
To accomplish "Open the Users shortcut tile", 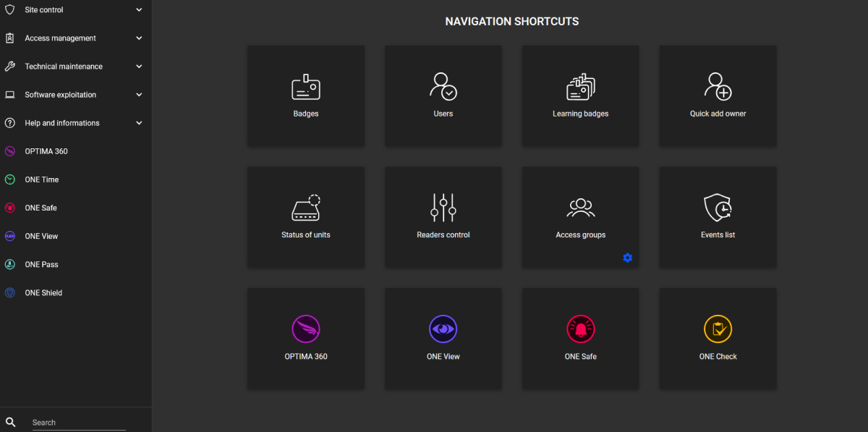I will 443,96.
